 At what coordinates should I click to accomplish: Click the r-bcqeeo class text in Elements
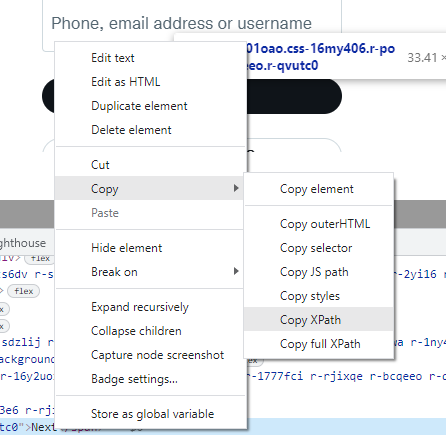click(396, 376)
